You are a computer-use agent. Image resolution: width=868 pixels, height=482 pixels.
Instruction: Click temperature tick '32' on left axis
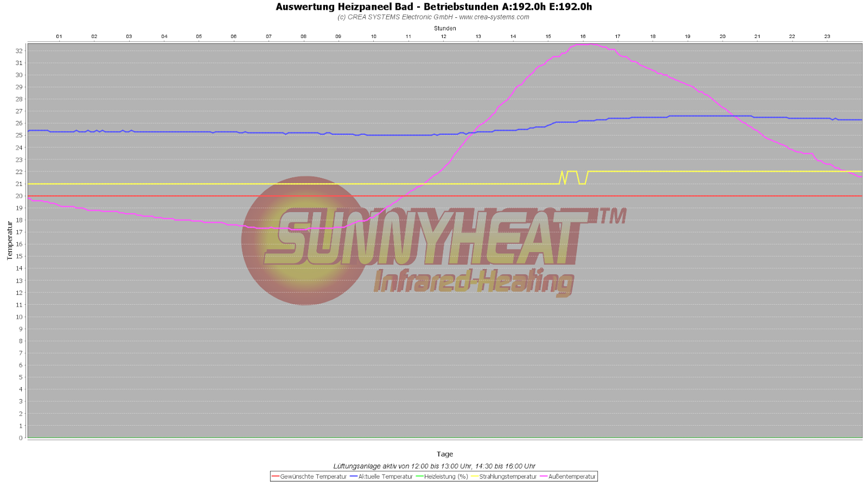click(19, 51)
